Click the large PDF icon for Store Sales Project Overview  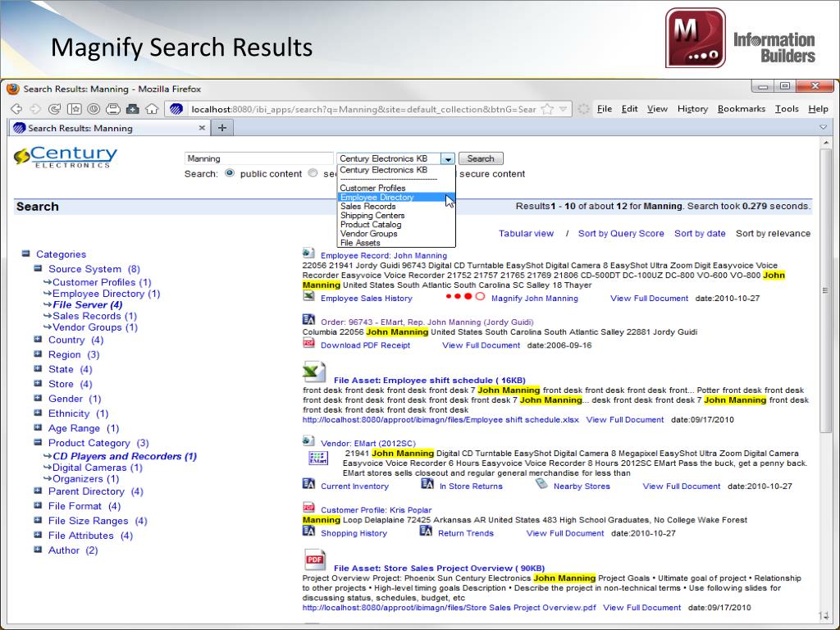point(314,559)
